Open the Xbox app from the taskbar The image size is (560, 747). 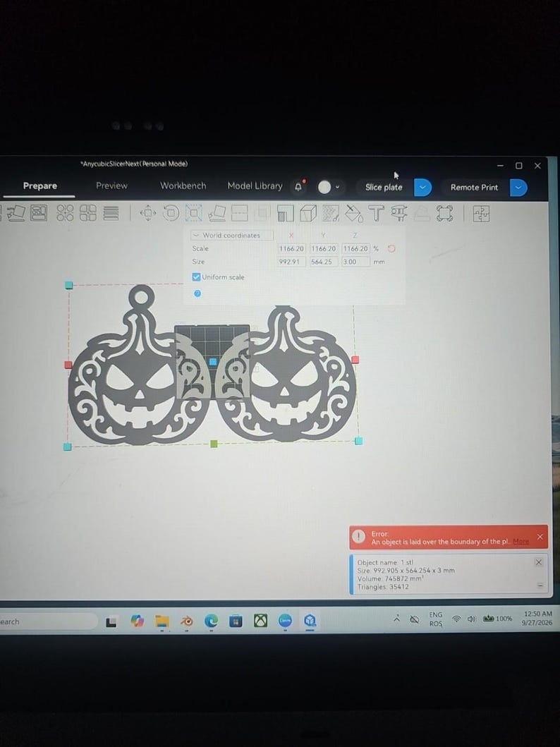260,620
